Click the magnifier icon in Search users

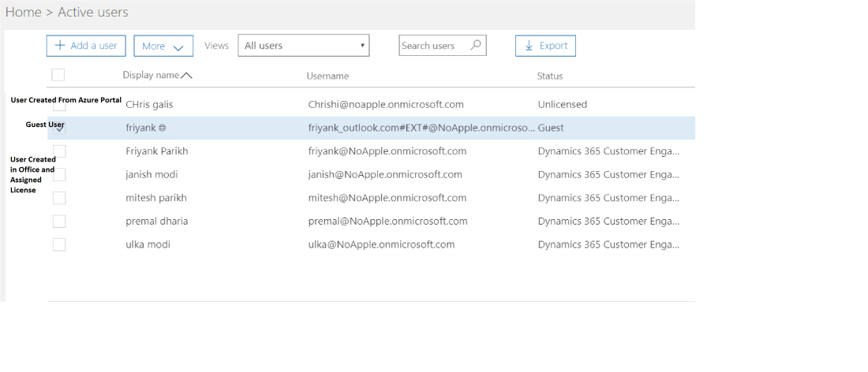coord(475,45)
